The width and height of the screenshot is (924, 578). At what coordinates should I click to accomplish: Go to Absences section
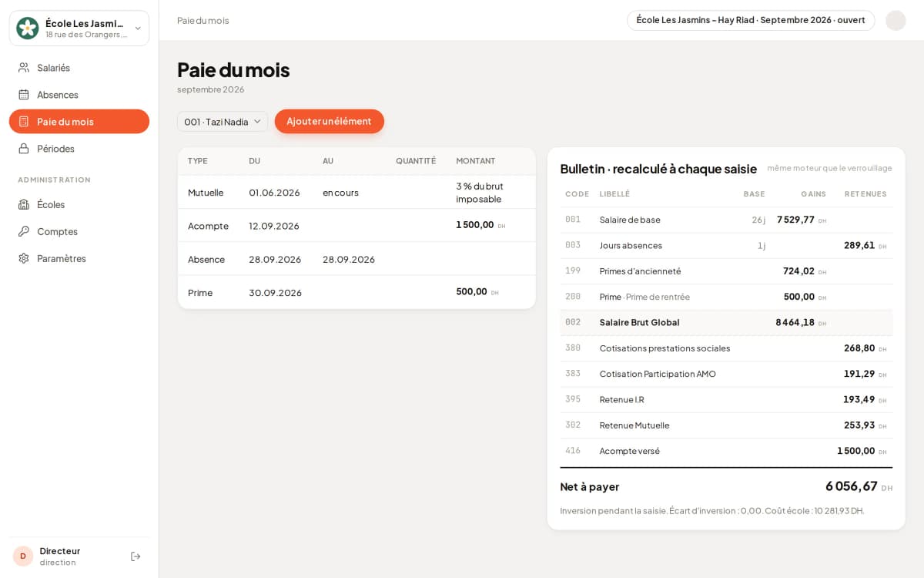(x=79, y=95)
